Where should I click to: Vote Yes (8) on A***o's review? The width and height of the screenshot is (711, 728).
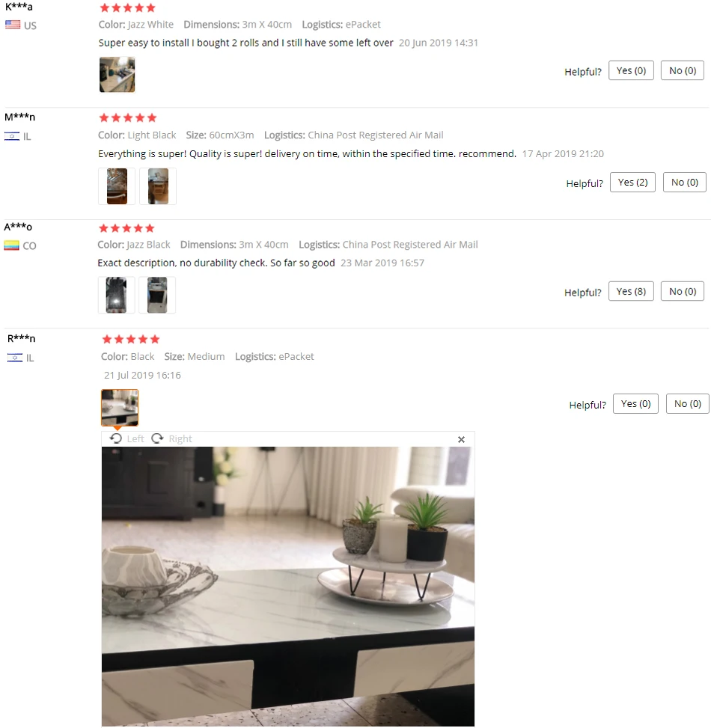pyautogui.click(x=631, y=291)
